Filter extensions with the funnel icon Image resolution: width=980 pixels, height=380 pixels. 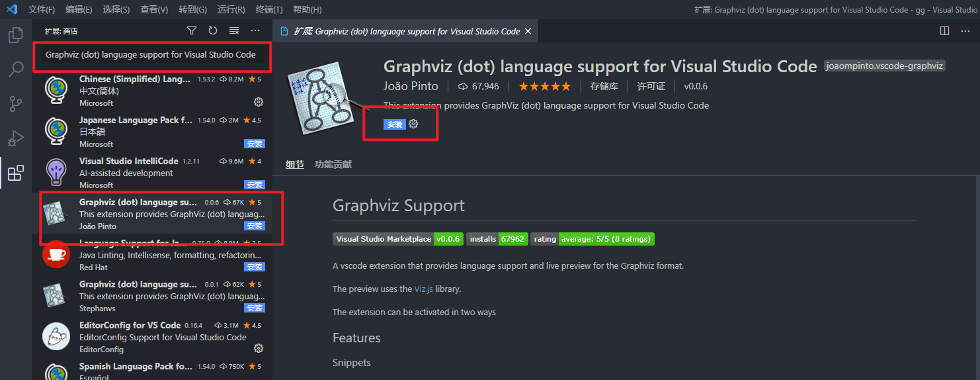(192, 30)
